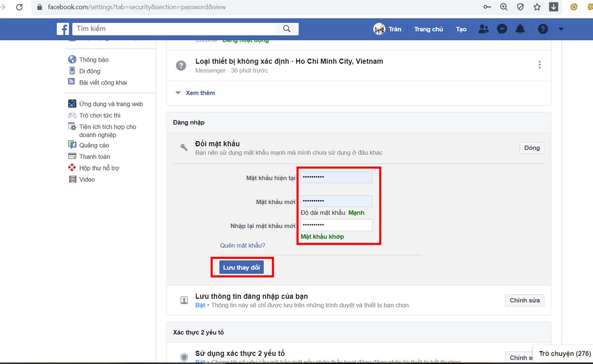Click the Trang chủ link in the header

pos(428,29)
